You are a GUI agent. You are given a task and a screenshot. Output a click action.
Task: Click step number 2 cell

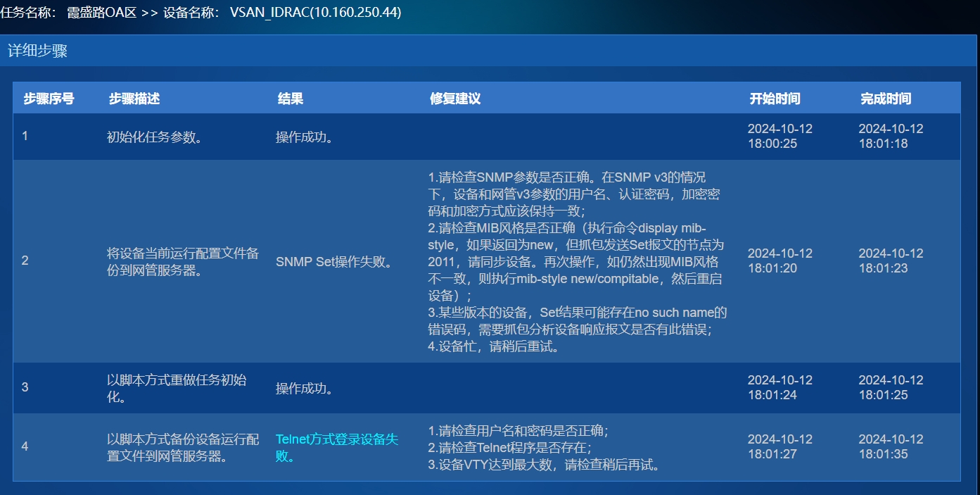click(x=25, y=261)
